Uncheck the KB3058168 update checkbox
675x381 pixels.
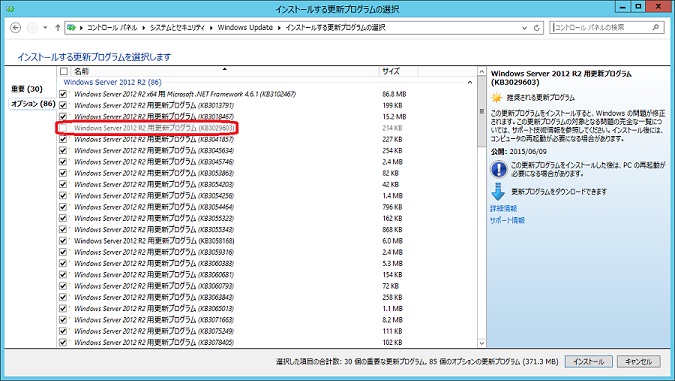tap(63, 241)
